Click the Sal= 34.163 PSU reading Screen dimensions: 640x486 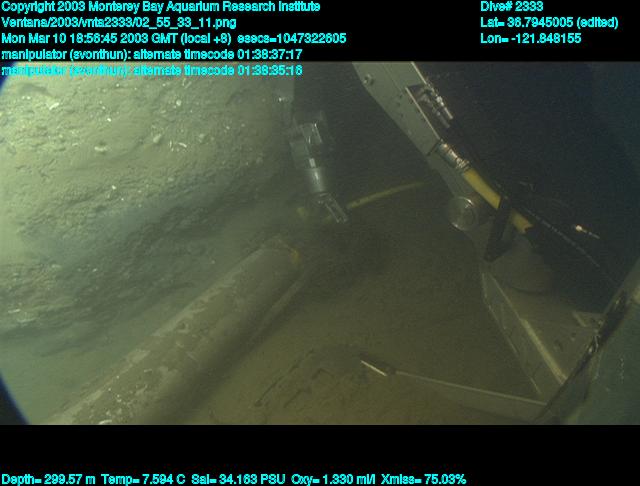[238, 479]
